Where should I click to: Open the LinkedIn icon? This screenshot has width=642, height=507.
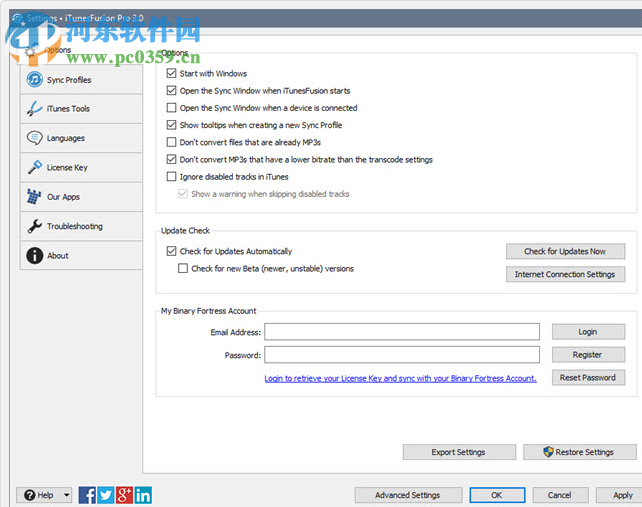tap(143, 495)
